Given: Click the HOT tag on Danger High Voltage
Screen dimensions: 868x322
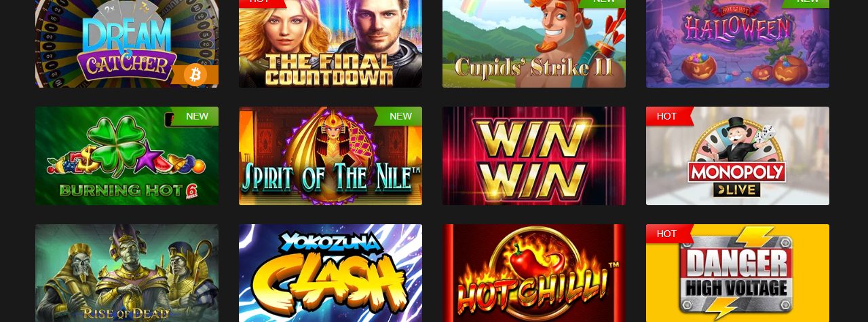Looking at the screenshot, I should pos(668,234).
